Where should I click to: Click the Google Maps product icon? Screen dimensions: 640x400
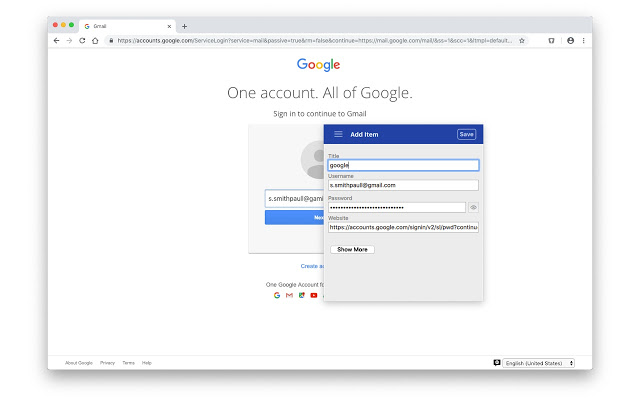(x=302, y=295)
